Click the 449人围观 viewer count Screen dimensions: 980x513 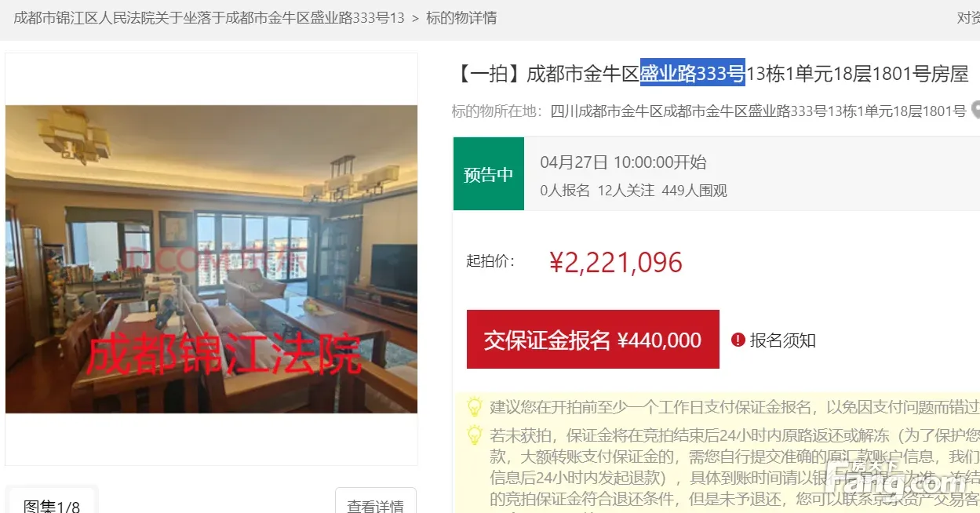click(694, 191)
